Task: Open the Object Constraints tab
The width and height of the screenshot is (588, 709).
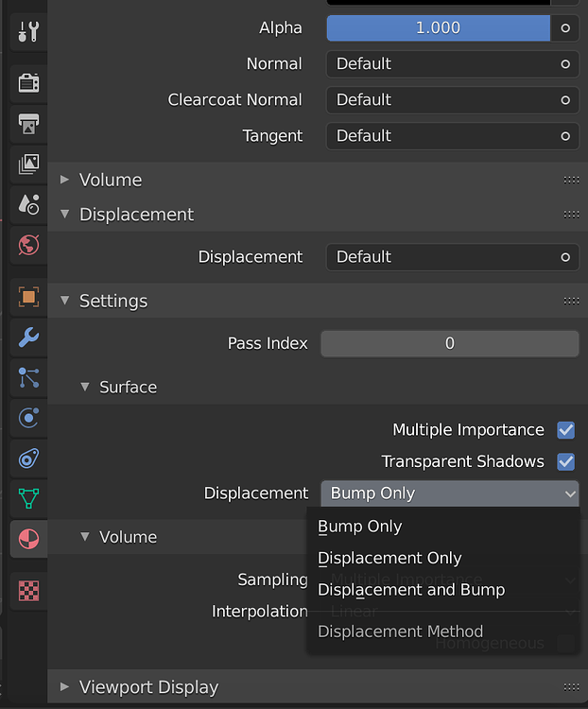Action: click(28, 458)
